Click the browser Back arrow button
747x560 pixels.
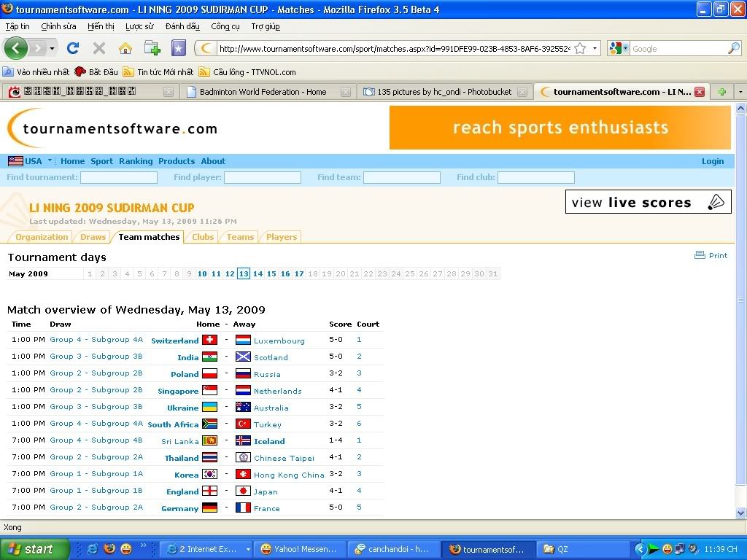pyautogui.click(x=16, y=47)
